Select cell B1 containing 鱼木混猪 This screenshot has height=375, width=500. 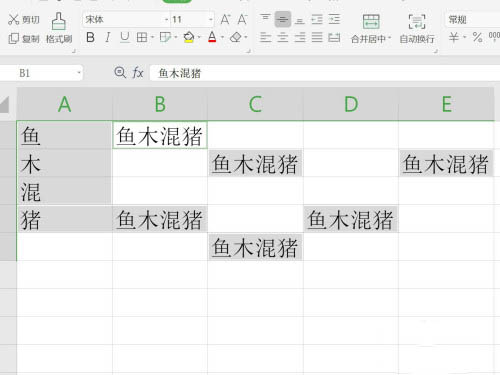pos(160,135)
